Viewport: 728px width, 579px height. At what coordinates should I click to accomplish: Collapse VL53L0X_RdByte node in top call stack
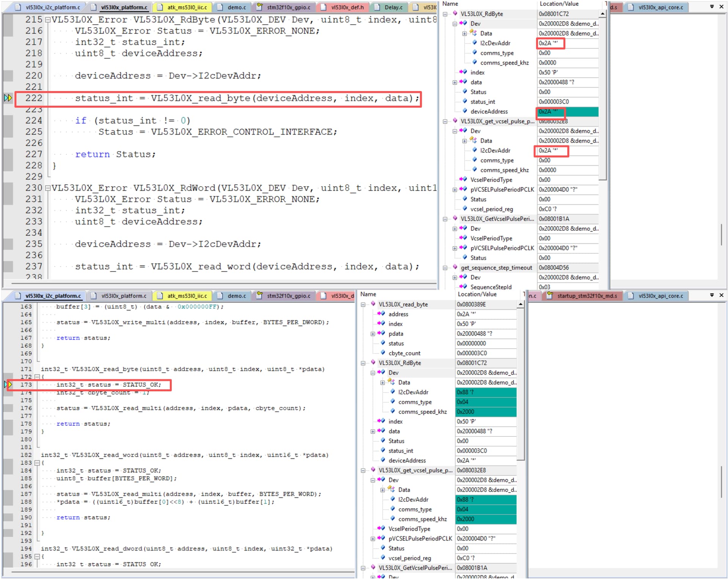(x=445, y=14)
